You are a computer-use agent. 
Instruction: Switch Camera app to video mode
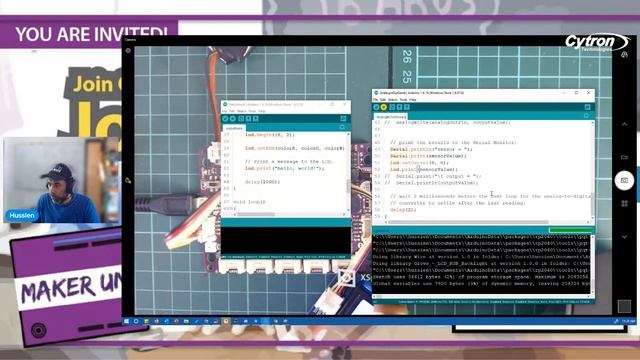624,157
